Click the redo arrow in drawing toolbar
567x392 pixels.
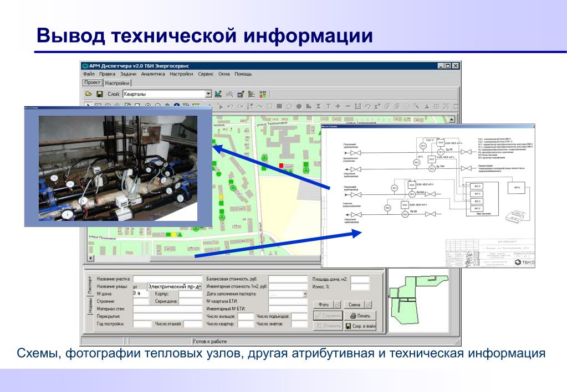(x=240, y=106)
